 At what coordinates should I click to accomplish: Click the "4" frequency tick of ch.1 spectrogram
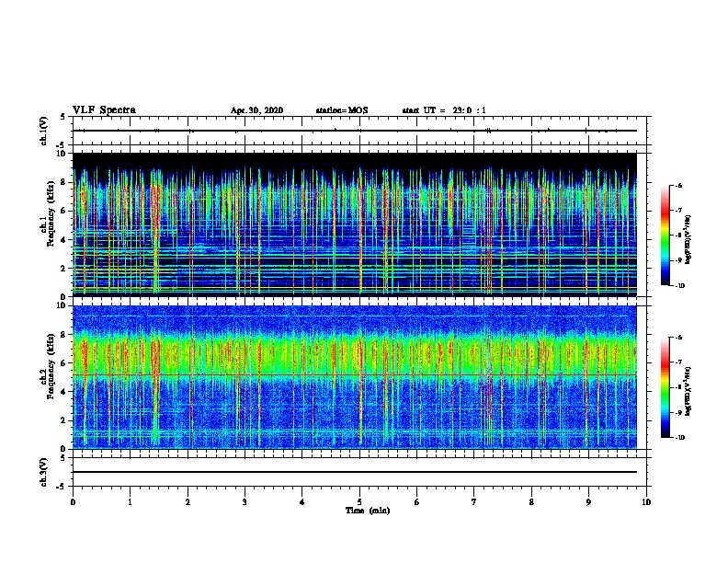[63, 240]
